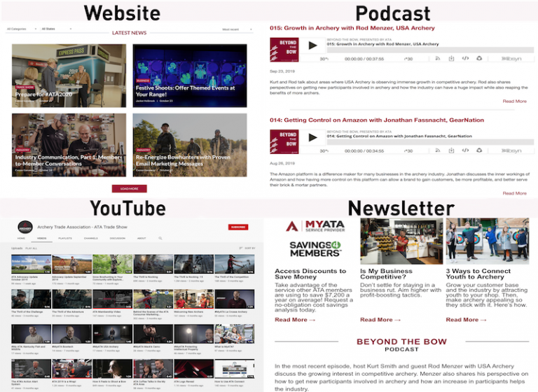
Task: Play episode 014 Getting Control on Amazon
Action: [312, 136]
